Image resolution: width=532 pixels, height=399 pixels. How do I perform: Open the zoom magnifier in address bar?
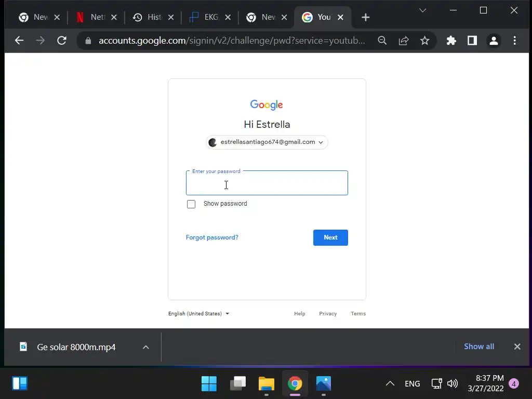[382, 41]
